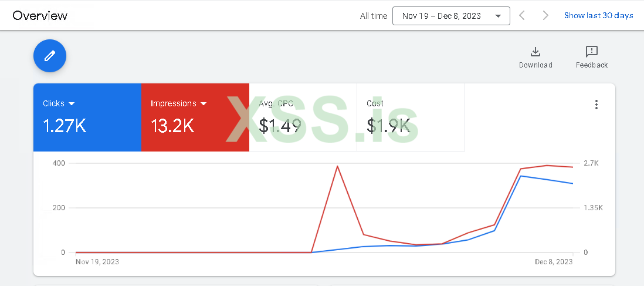The image size is (644, 286).
Task: Expand the Clicks metric dropdown arrow
Action: 72,103
